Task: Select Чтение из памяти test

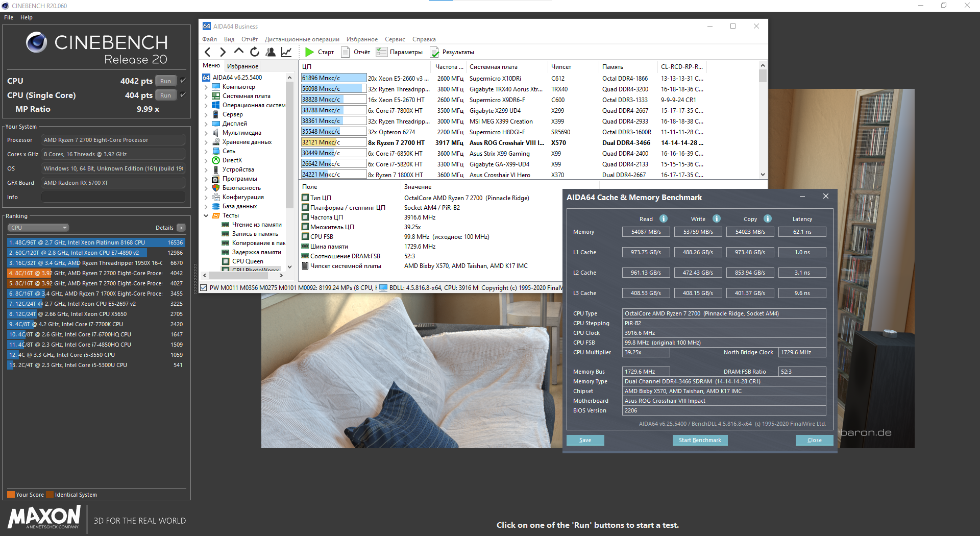Action: point(257,225)
